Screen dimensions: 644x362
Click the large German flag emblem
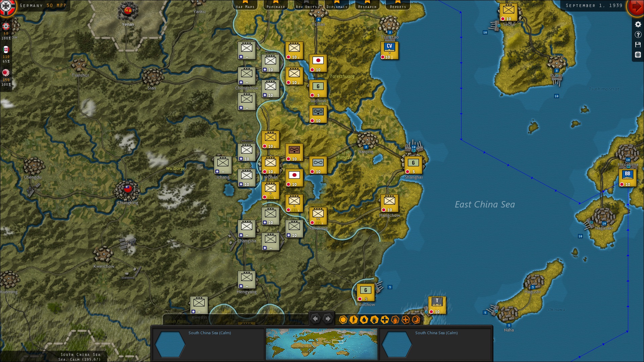(x=7, y=7)
